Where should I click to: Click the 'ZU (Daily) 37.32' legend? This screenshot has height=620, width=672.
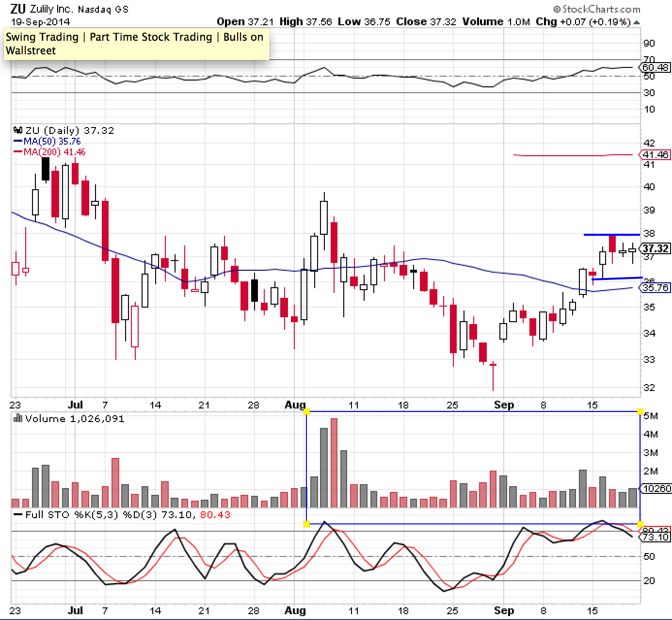click(x=69, y=131)
